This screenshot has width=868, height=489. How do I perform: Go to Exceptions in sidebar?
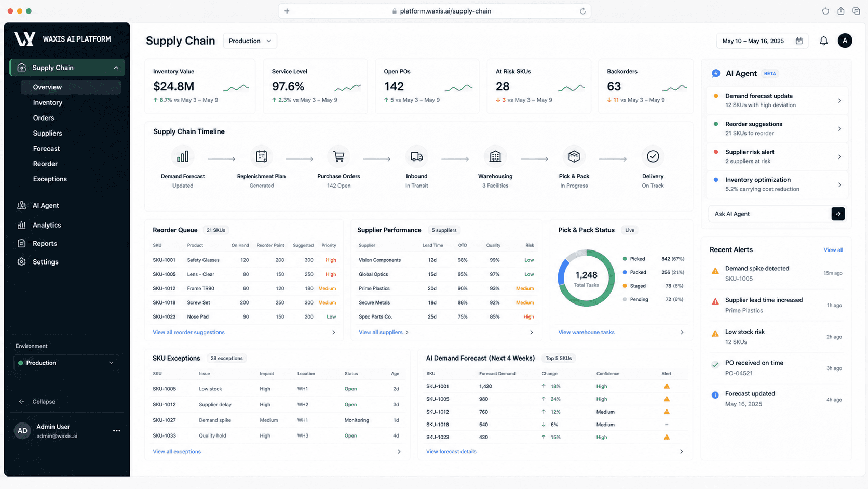[x=50, y=179]
